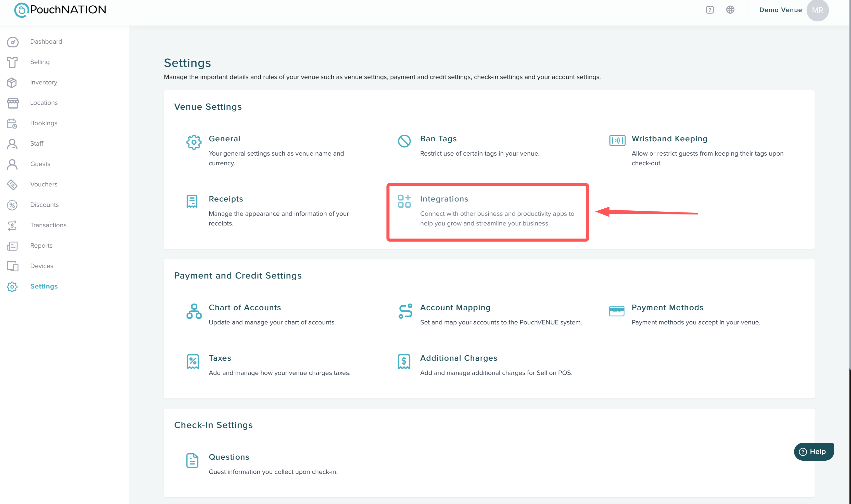
Task: Click the floating Help button
Action: tap(814, 451)
